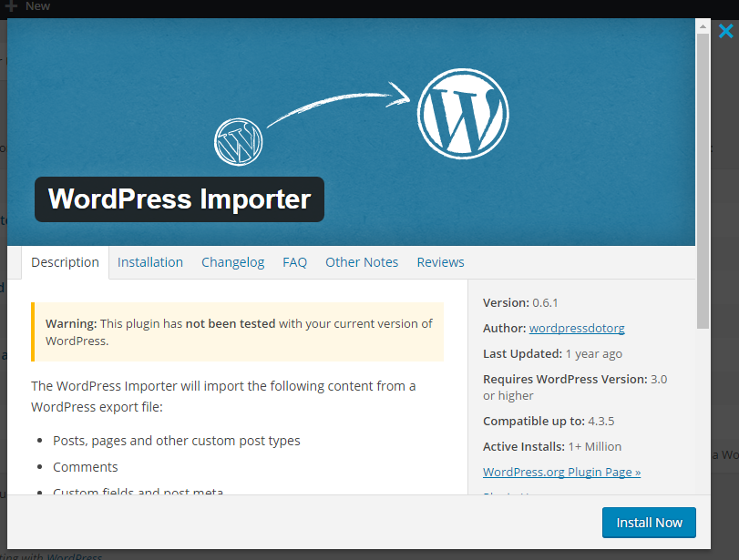Click the WordPress Importer banner title
This screenshot has width=739, height=560.
[x=180, y=199]
